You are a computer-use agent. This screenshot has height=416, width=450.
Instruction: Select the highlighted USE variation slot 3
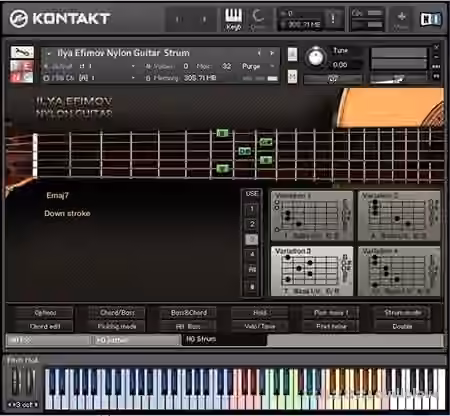click(x=252, y=239)
